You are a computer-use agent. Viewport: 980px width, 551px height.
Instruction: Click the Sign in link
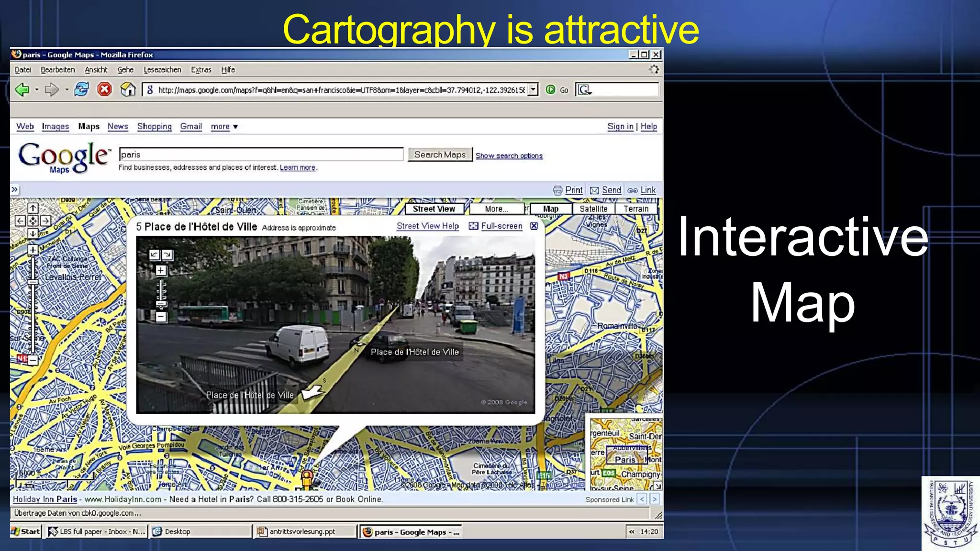[620, 126]
